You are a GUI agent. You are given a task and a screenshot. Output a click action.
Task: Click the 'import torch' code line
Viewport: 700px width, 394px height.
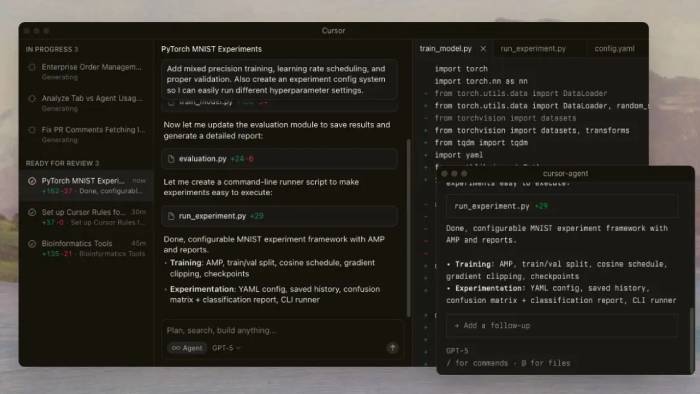[461, 69]
